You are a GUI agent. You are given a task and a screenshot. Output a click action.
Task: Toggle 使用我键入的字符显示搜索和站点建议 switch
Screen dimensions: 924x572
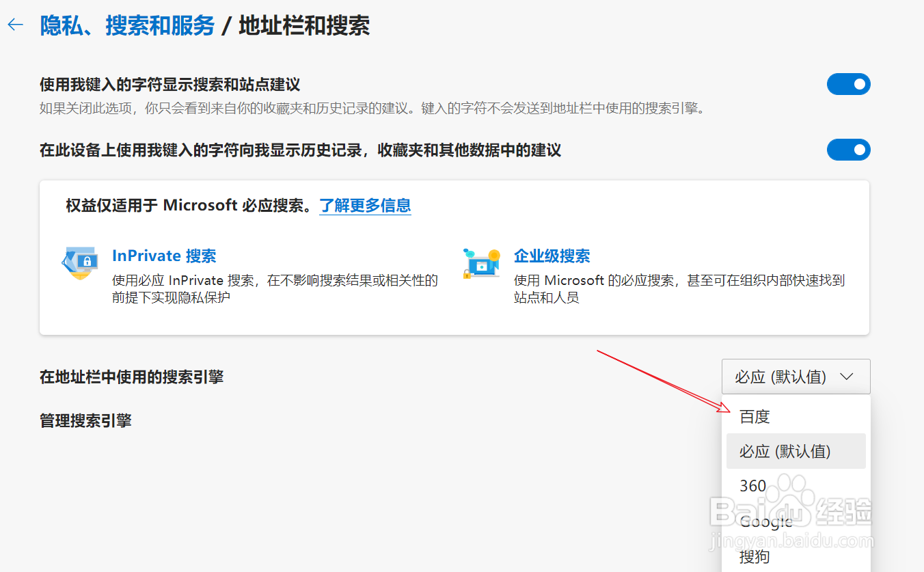click(x=848, y=85)
